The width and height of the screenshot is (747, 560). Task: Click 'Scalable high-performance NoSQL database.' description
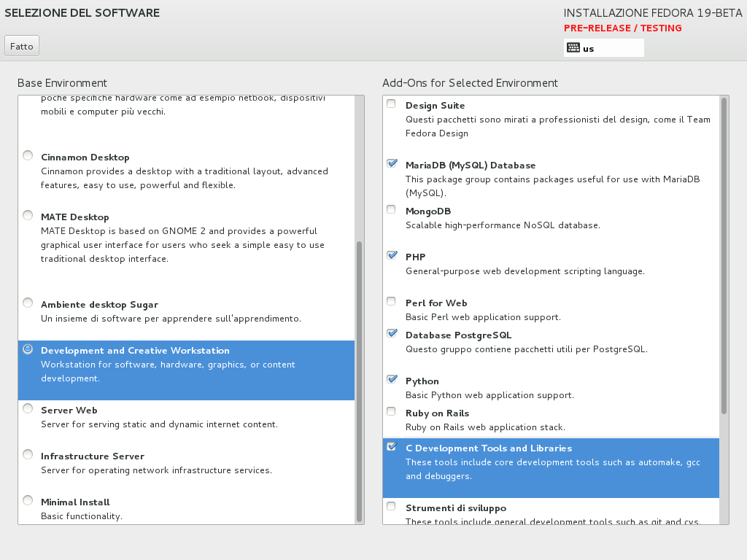pyautogui.click(x=503, y=225)
